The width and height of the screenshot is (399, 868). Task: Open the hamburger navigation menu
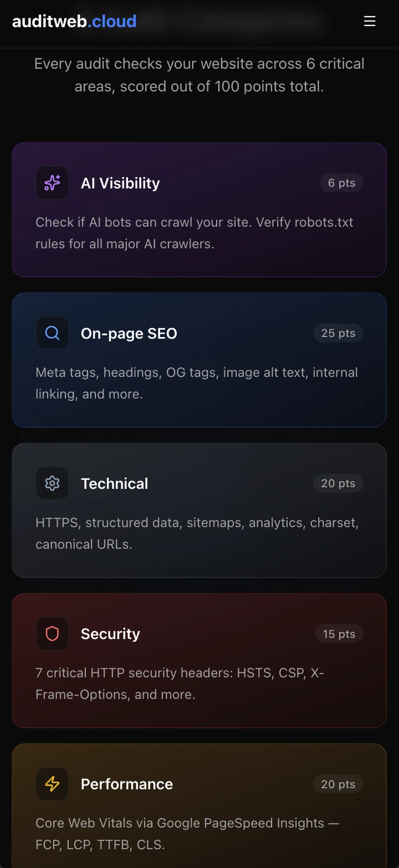click(x=370, y=21)
